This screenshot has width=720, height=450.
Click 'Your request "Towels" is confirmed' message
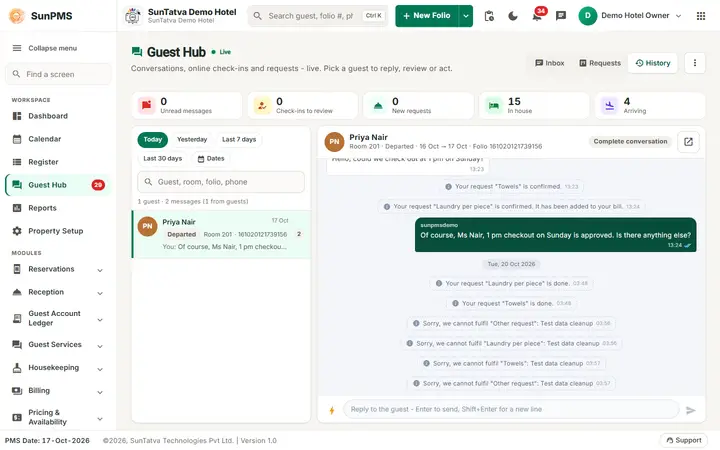512,186
